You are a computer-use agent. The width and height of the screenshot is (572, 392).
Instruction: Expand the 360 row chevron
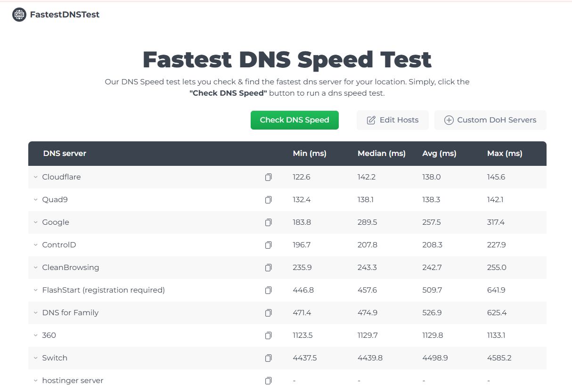35,335
